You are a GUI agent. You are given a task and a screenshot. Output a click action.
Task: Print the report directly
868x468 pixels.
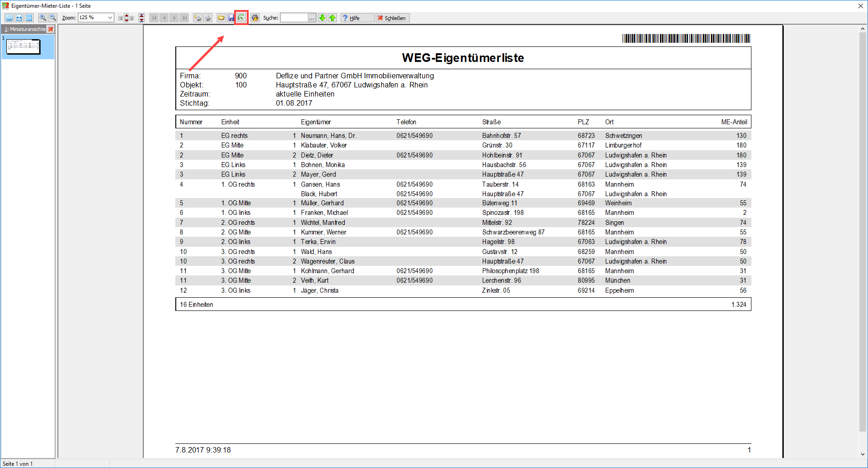pyautogui.click(x=208, y=18)
